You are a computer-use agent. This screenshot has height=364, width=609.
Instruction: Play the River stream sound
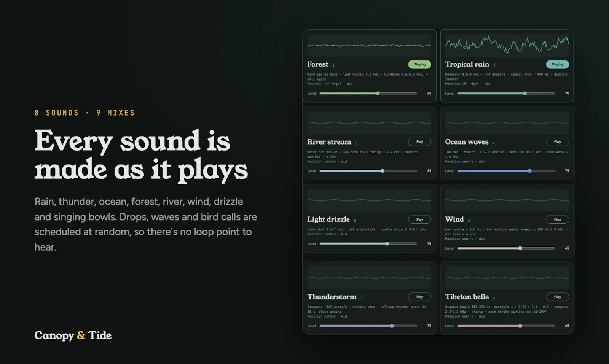[x=419, y=142]
